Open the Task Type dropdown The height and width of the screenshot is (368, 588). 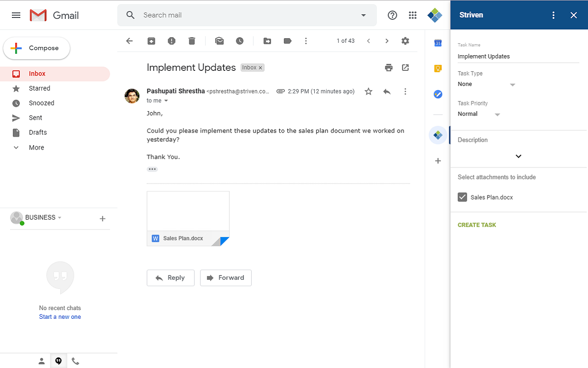[487, 85]
